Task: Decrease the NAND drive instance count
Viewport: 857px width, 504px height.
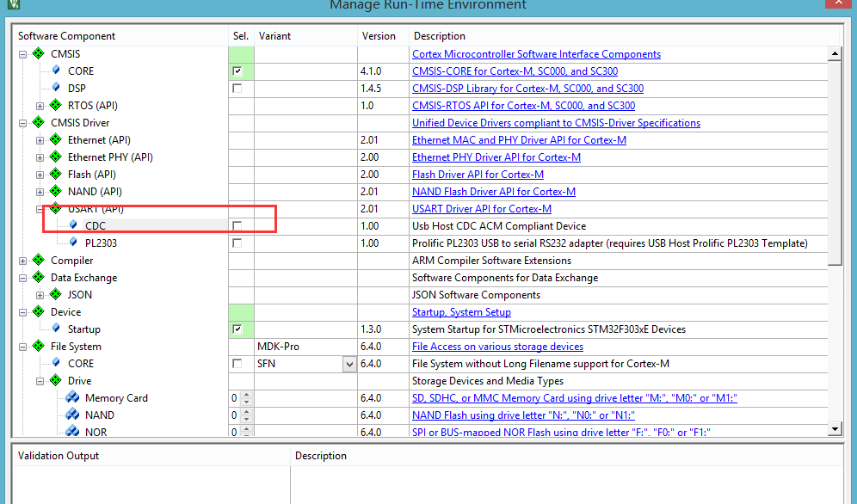Action: (x=246, y=419)
